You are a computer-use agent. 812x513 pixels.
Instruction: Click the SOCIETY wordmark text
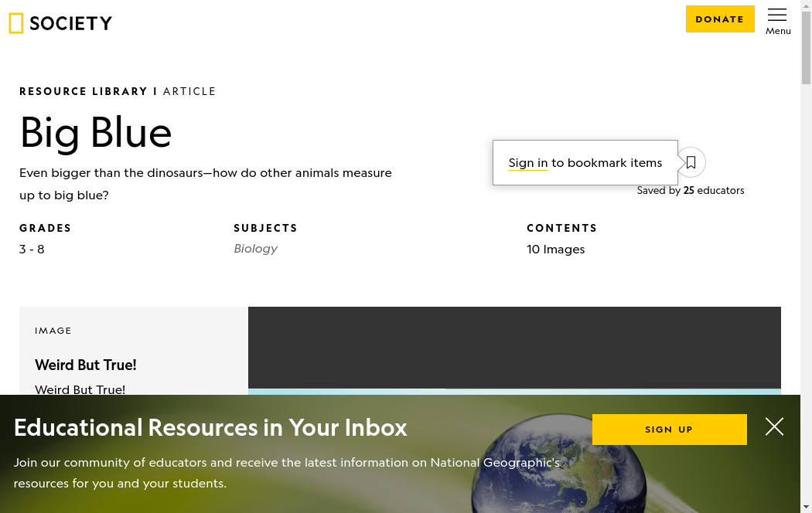(x=71, y=23)
